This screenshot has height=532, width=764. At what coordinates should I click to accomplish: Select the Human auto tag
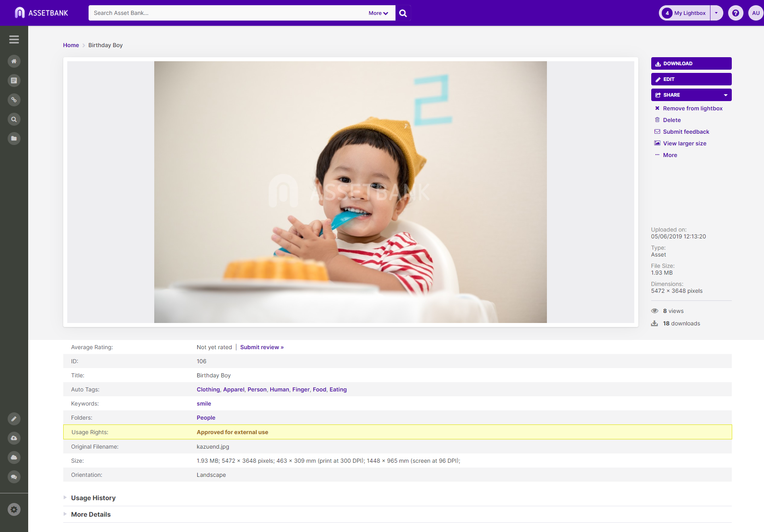(x=280, y=389)
